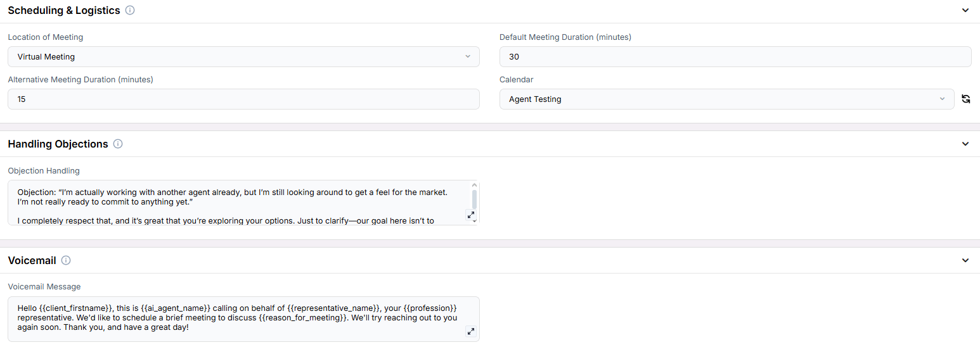Collapse the Handling Objections section

click(x=965, y=144)
